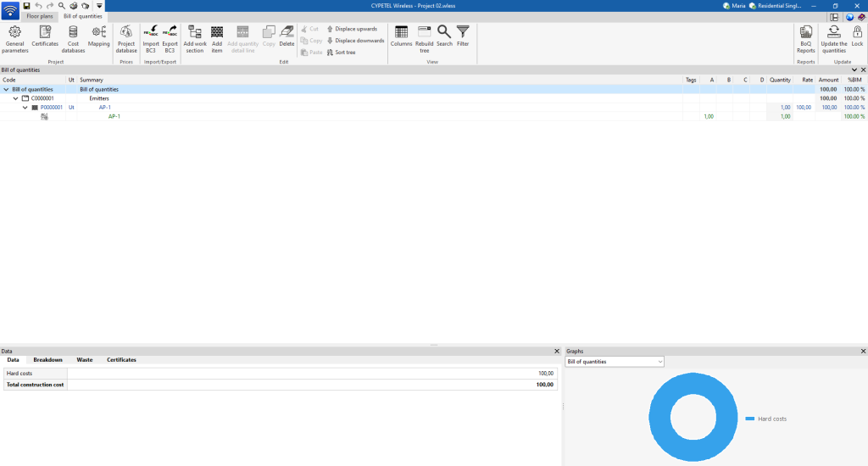This screenshot has height=466, width=868.
Task: Select the Hard costs data row
Action: 280,374
